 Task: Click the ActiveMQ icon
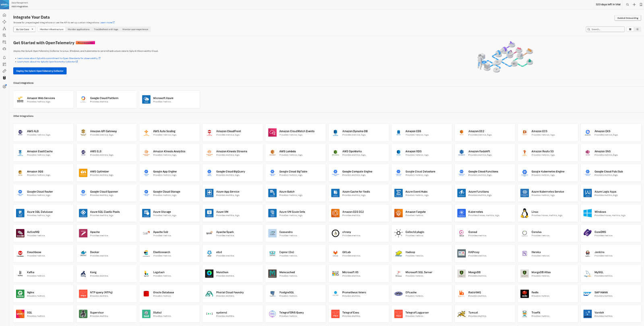20,233
